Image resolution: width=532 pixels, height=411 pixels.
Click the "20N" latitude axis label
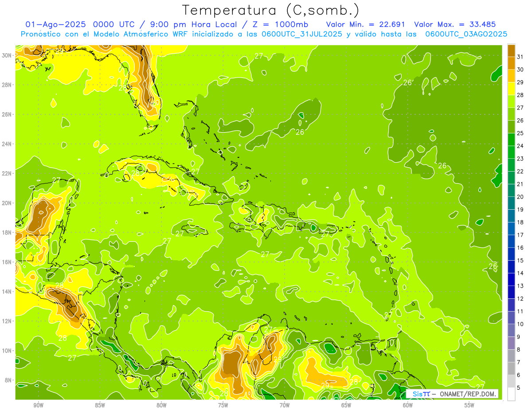pyautogui.click(x=7, y=203)
